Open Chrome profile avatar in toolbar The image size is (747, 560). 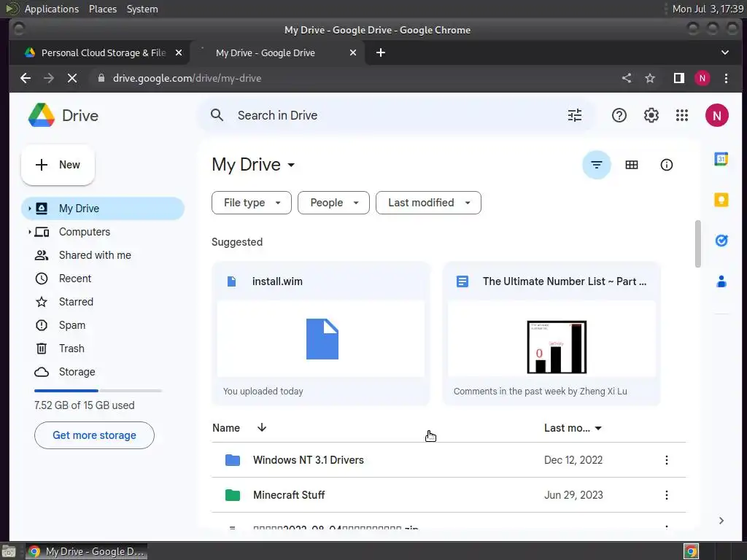[702, 78]
